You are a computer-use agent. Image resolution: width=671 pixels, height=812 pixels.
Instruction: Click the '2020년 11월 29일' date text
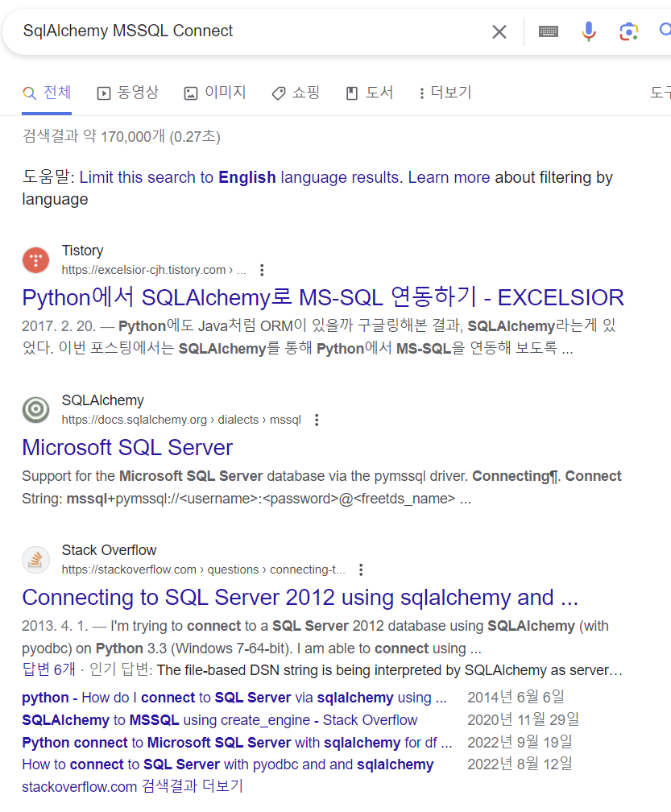(x=524, y=719)
